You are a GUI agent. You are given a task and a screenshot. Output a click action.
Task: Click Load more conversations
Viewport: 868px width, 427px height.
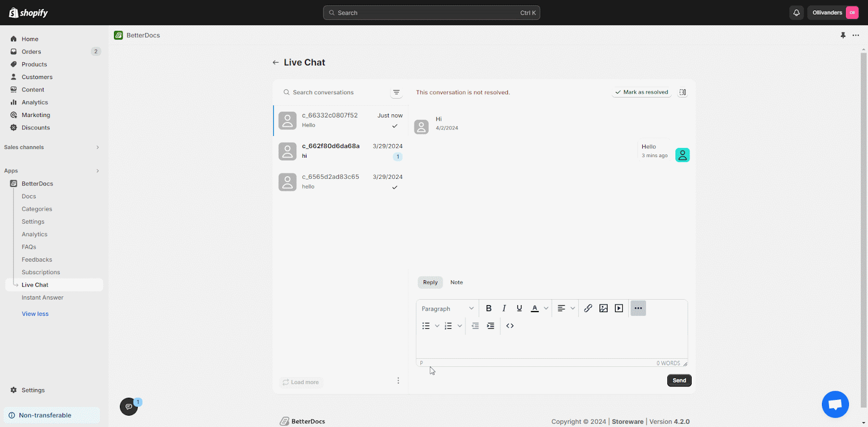pyautogui.click(x=301, y=382)
